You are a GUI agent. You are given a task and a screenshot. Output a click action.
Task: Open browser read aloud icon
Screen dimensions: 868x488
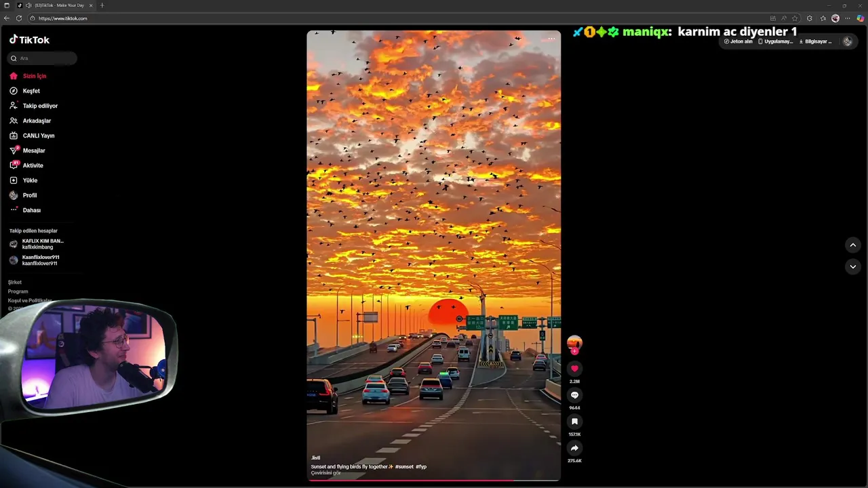click(x=784, y=18)
